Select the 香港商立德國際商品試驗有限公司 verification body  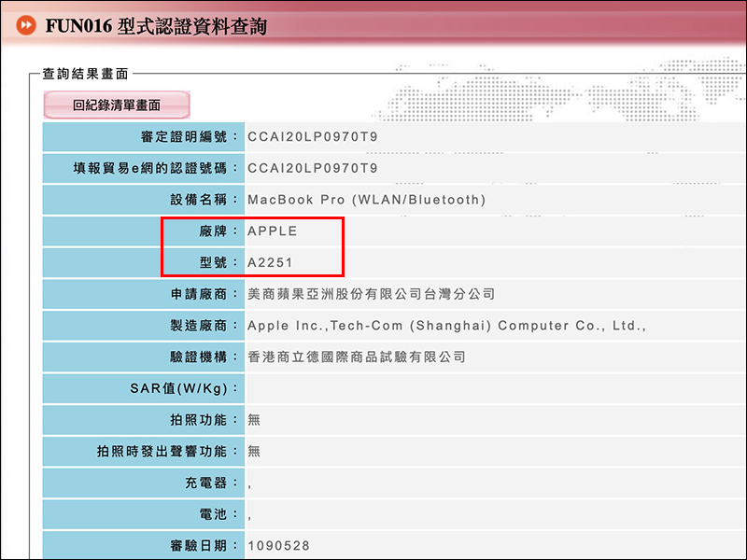[x=356, y=357]
